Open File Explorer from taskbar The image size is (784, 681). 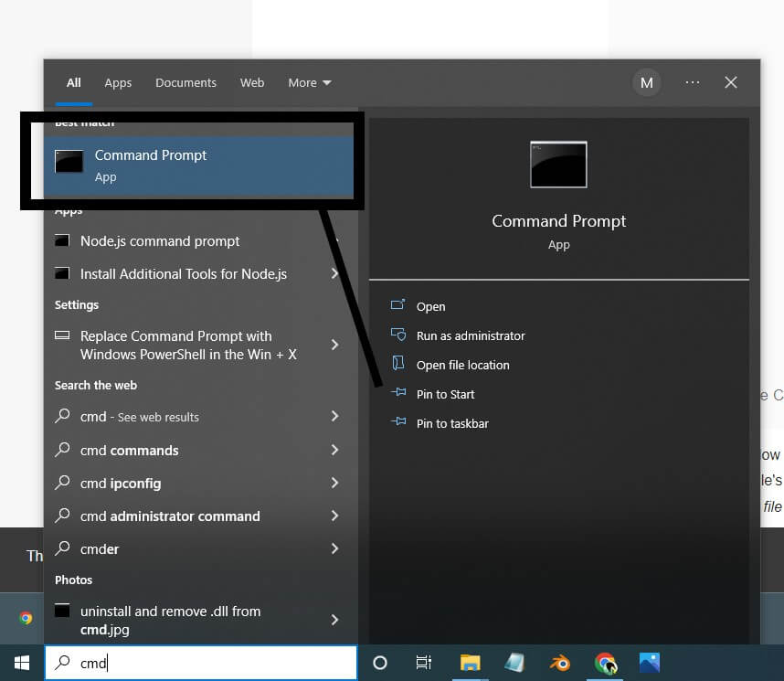(470, 663)
